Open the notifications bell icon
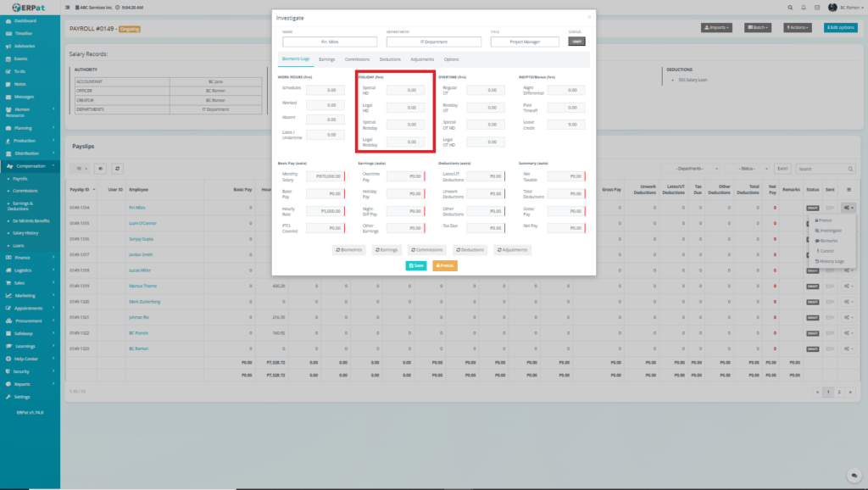The height and width of the screenshot is (490, 868). click(x=804, y=7)
